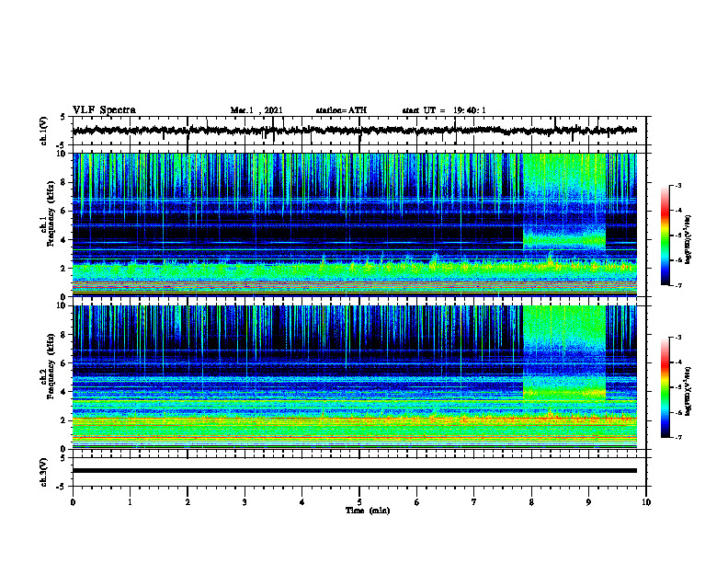Click the ch.1 spectrogram color scale bar

click(x=665, y=236)
